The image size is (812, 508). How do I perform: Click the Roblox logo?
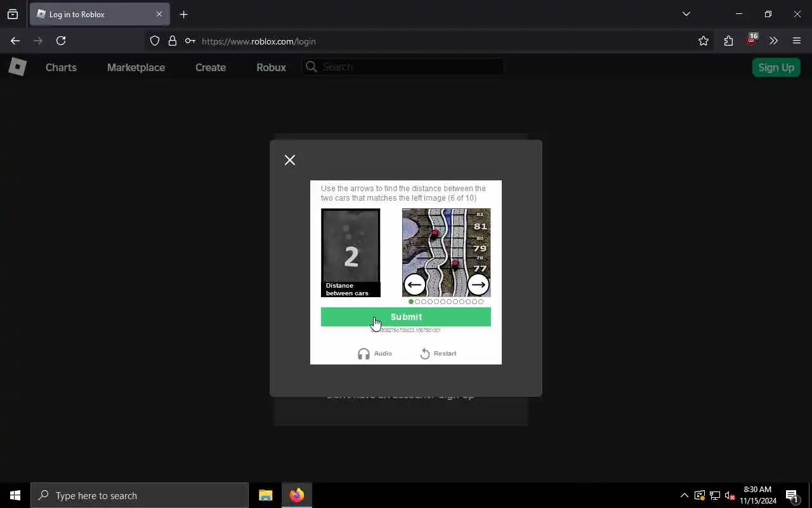click(17, 67)
